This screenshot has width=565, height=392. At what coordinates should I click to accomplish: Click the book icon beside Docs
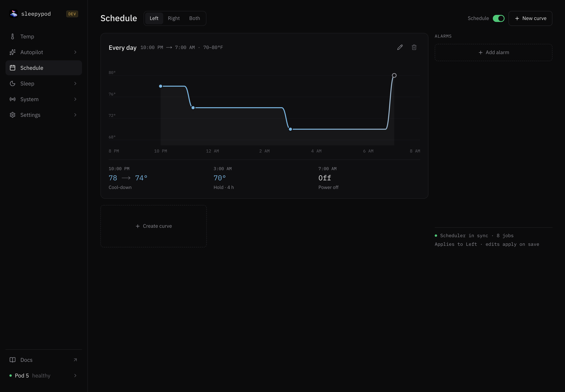coord(13,360)
